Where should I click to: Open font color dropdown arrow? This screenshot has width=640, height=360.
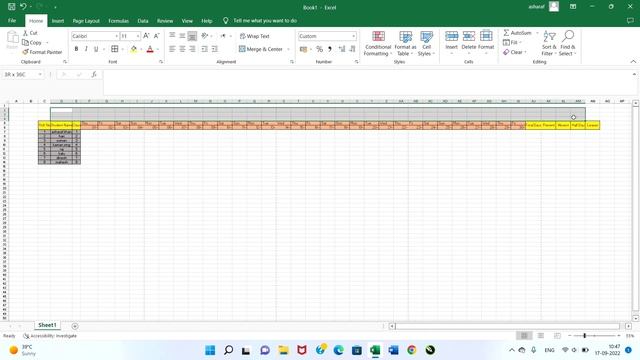tap(158, 49)
